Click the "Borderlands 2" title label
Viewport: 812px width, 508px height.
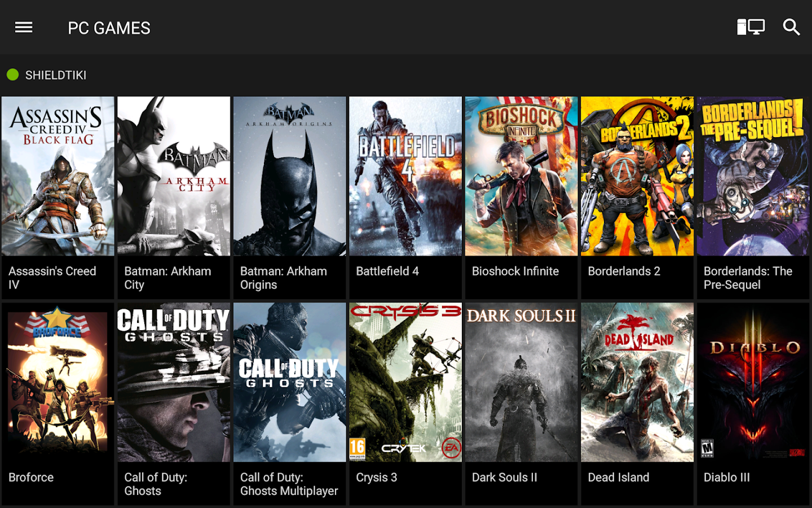pyautogui.click(x=624, y=271)
